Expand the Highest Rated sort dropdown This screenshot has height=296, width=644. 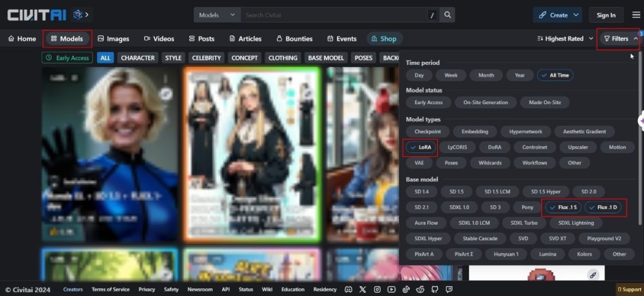coord(565,39)
